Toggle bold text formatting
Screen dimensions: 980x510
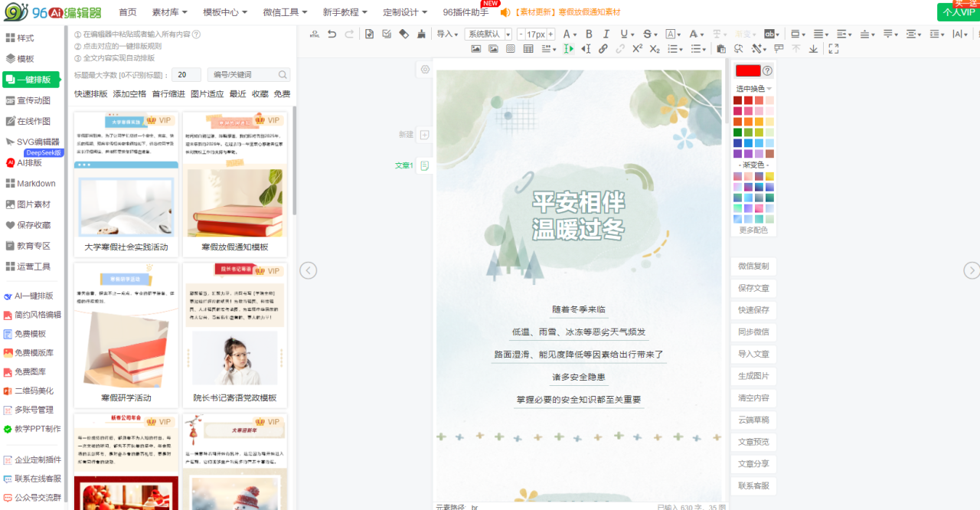tap(589, 34)
